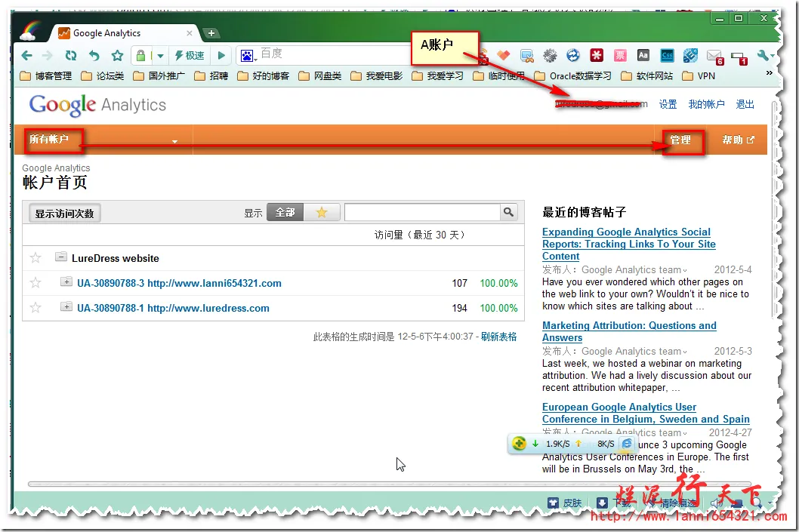799x532 pixels.
Task: Click the 刷新表格 refresh table link
Action: pos(499,337)
